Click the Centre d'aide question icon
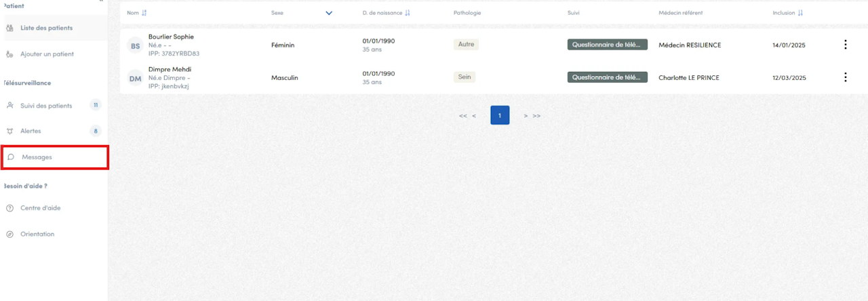This screenshot has width=868, height=301. tap(9, 208)
